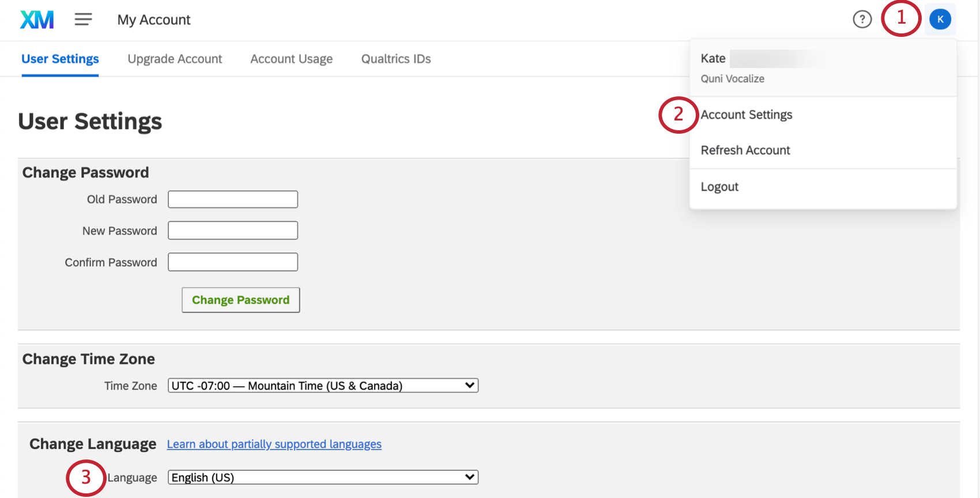This screenshot has width=980, height=498.
Task: Click the My Account header title
Action: tap(154, 20)
